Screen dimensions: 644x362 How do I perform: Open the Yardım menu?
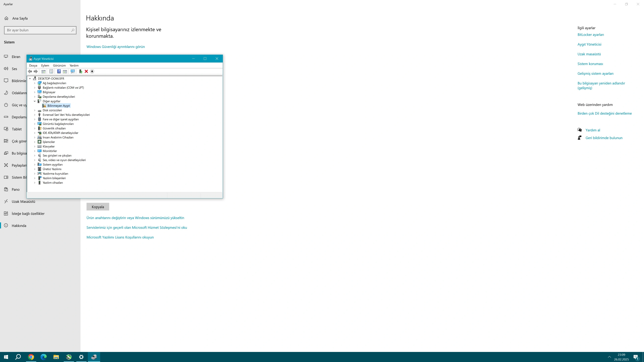[74, 66]
